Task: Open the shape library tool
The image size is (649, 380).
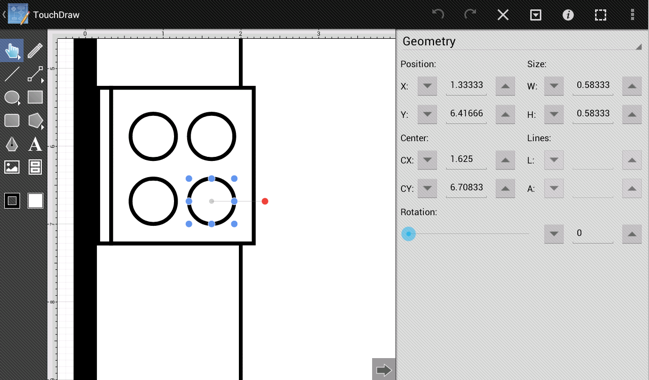Action: tap(35, 167)
